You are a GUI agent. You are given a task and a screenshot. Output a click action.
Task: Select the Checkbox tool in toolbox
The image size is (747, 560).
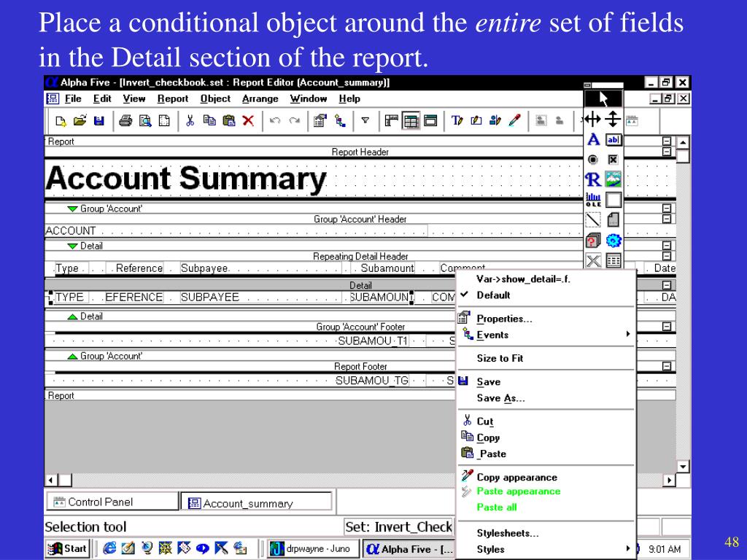(613, 160)
